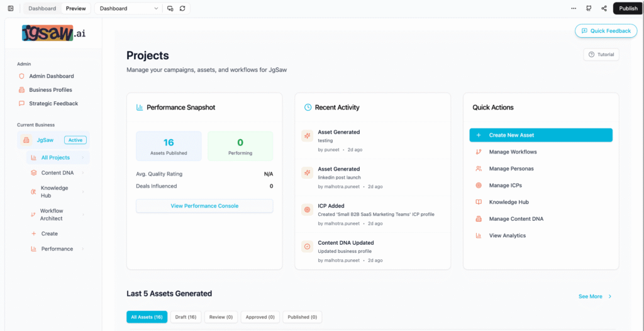This screenshot has width=644, height=331.
Task: Click the GitHub icon in top bar
Action: [x=589, y=8]
